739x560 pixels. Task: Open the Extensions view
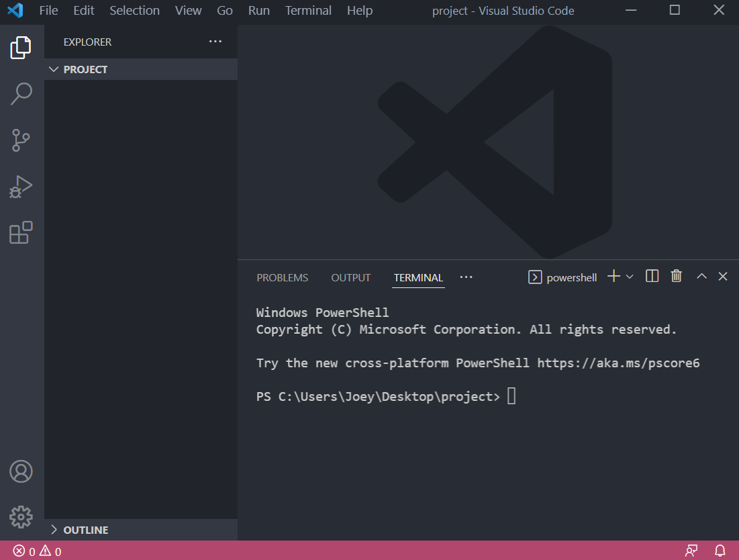tap(21, 232)
